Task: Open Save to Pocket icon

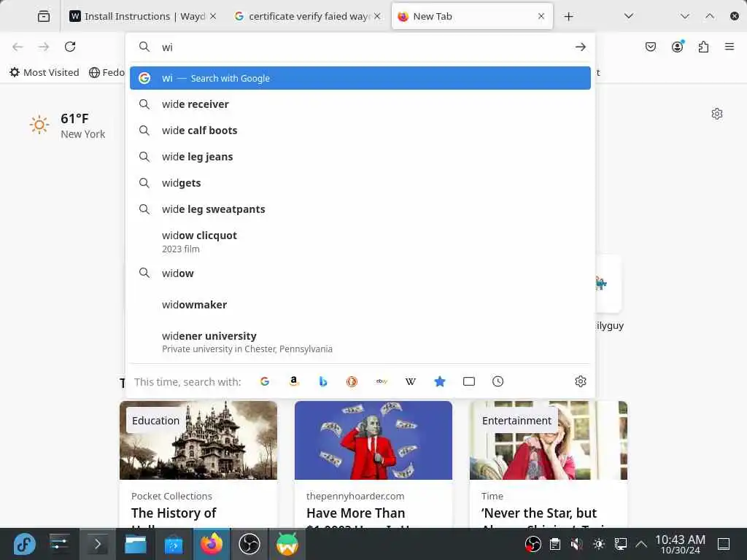Action: click(650, 47)
